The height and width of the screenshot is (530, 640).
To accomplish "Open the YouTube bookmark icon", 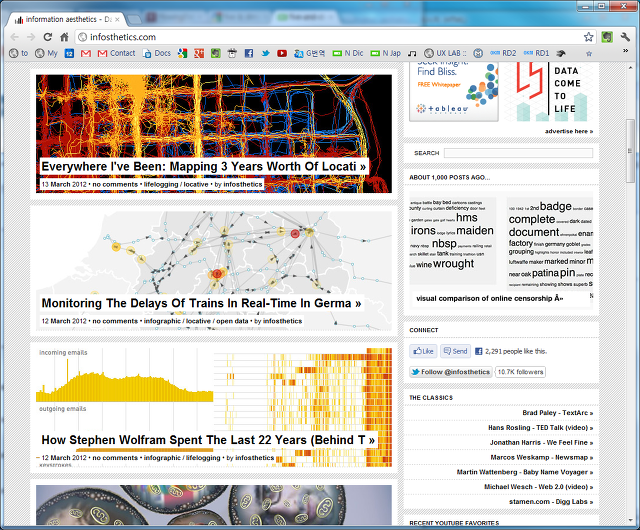I will [x=282, y=53].
